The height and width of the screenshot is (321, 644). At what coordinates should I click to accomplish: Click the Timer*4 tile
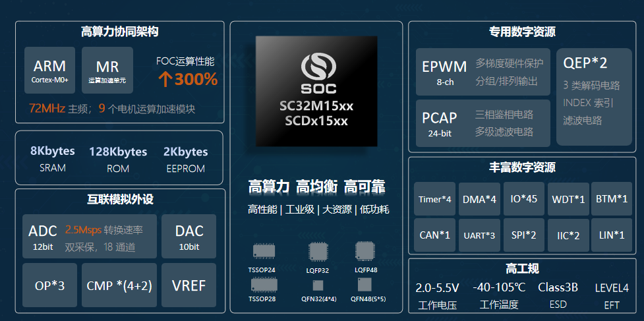point(434,199)
